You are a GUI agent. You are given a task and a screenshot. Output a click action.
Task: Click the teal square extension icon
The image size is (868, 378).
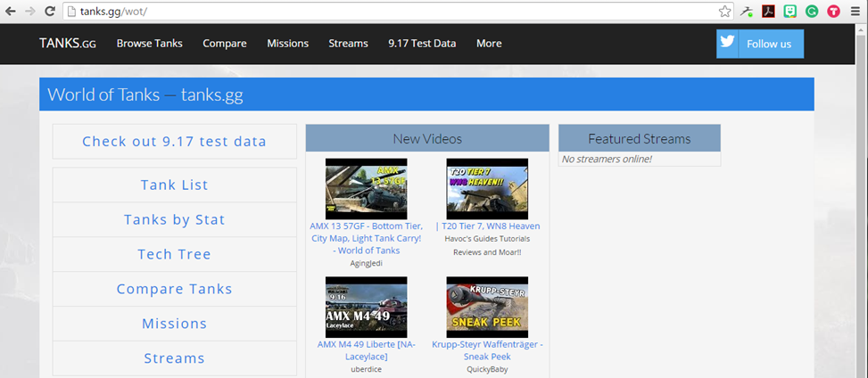pos(790,11)
